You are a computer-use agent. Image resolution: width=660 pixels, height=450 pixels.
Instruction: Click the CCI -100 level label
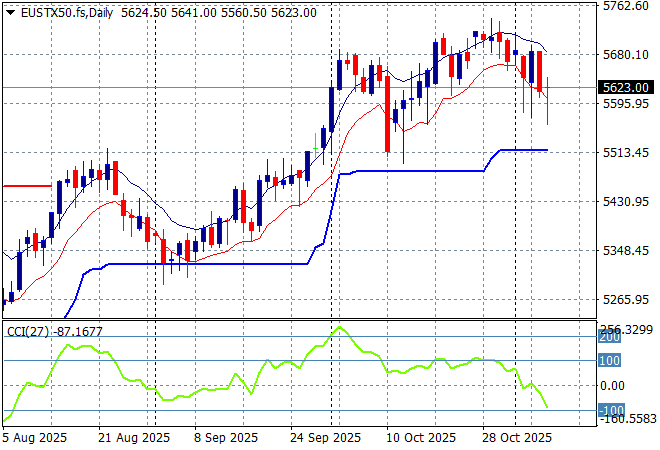(610, 411)
